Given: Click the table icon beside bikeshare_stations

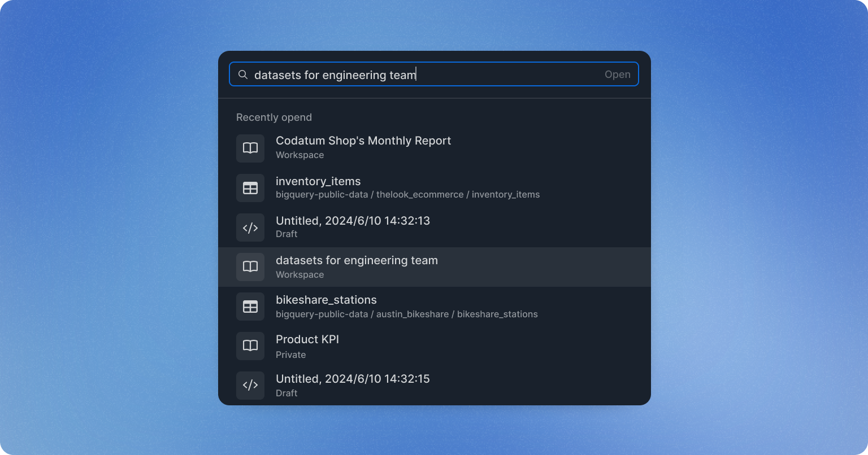Looking at the screenshot, I should point(250,307).
